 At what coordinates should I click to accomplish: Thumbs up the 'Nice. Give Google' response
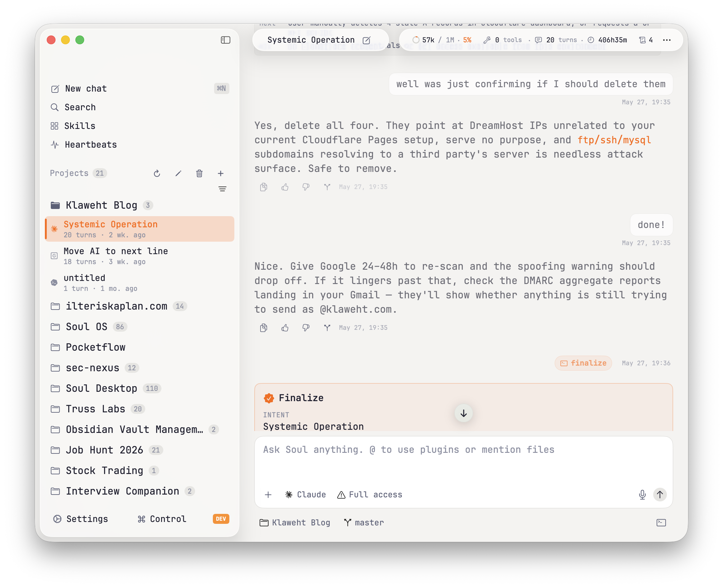(285, 328)
